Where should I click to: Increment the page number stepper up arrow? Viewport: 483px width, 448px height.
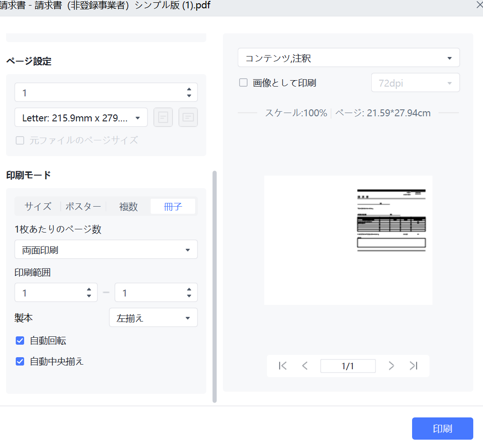[x=189, y=89]
